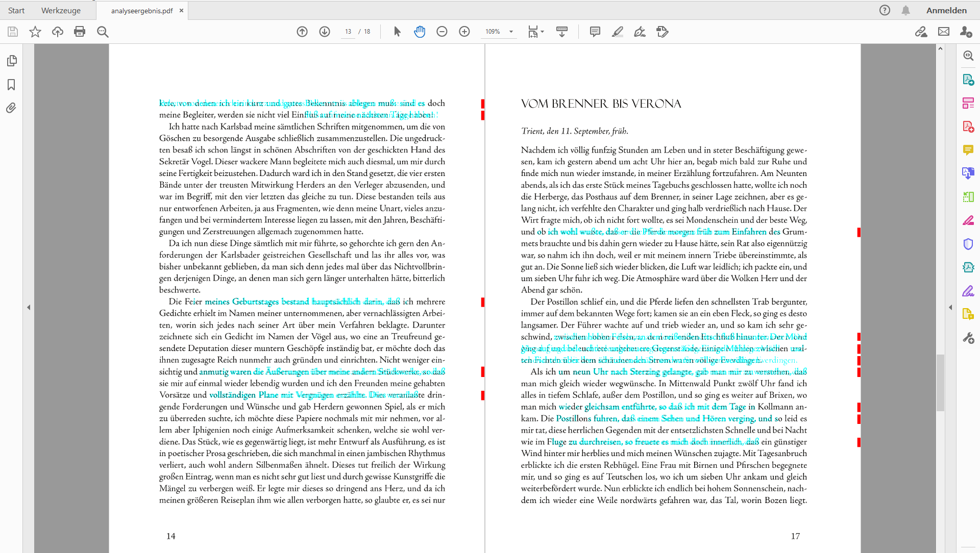980x553 pixels.
Task: Select the analyseergebnis.pdf tab
Action: 142,11
